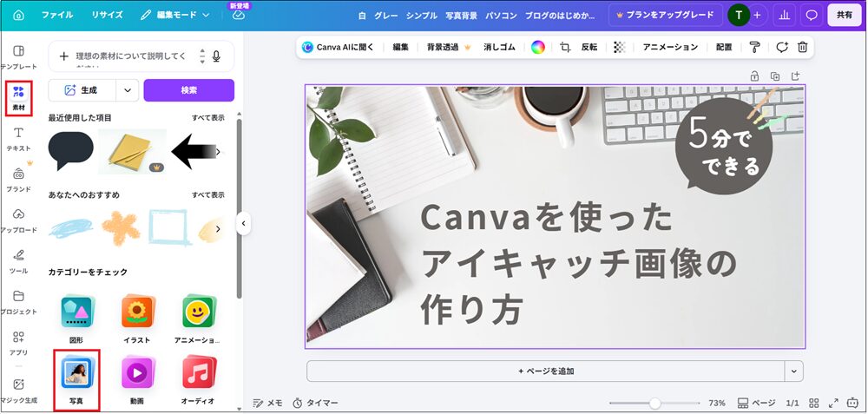Expand the 編集モード dropdown
This screenshot has height=414, width=868.
175,15
